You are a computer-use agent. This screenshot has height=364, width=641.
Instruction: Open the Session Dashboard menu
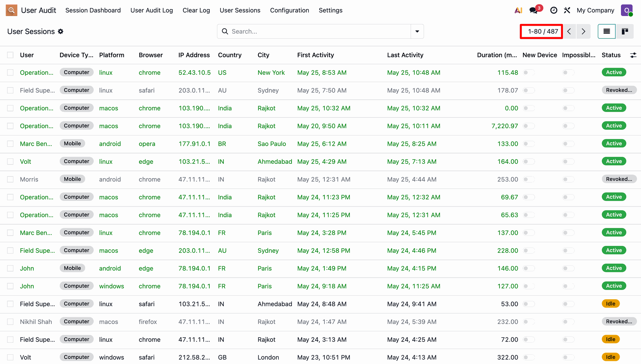pos(93,10)
